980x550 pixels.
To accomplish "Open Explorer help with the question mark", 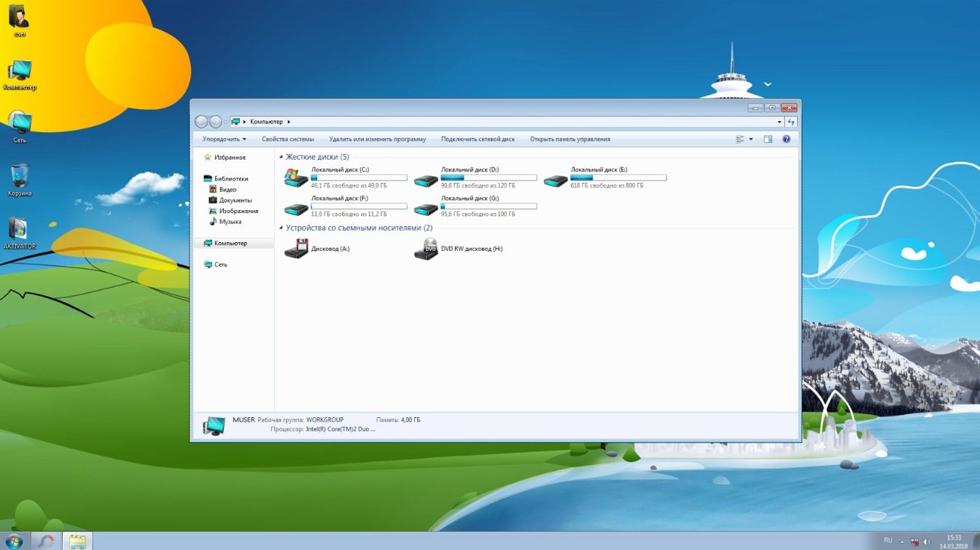I will [x=787, y=139].
